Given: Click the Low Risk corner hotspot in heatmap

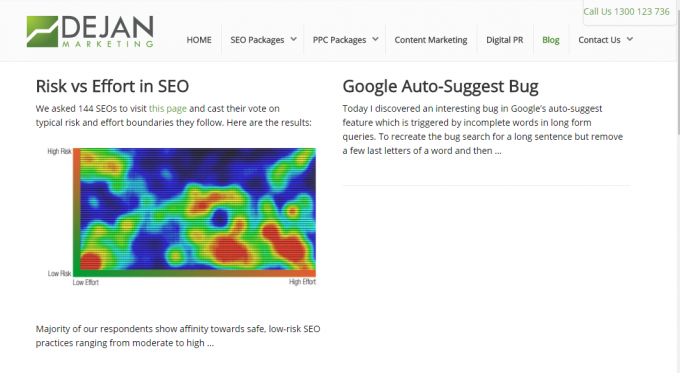Looking at the screenshot, I should pos(90,260).
